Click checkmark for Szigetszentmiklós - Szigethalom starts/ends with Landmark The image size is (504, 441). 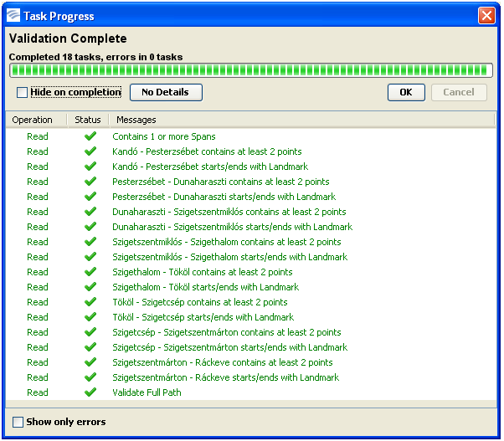point(90,257)
